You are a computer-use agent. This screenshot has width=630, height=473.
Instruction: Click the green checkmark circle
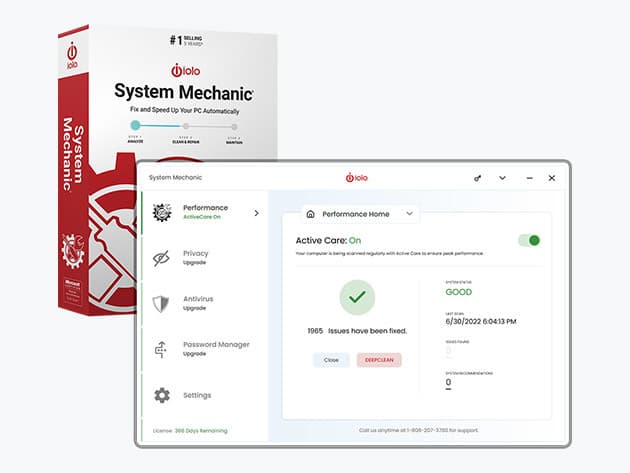(357, 297)
